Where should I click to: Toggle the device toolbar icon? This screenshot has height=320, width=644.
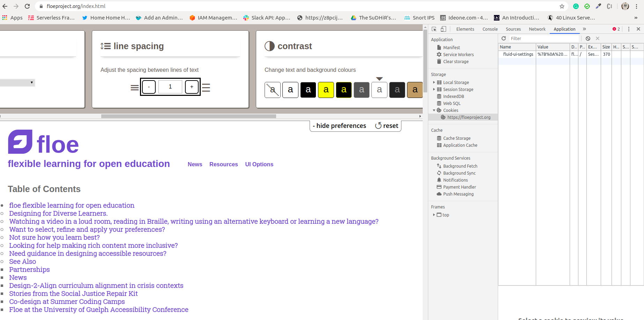click(x=443, y=29)
